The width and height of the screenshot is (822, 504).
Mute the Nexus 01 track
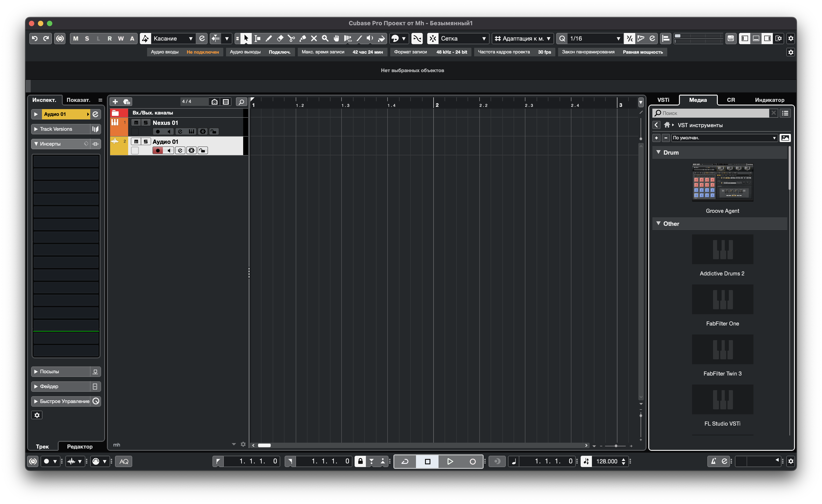pos(136,123)
